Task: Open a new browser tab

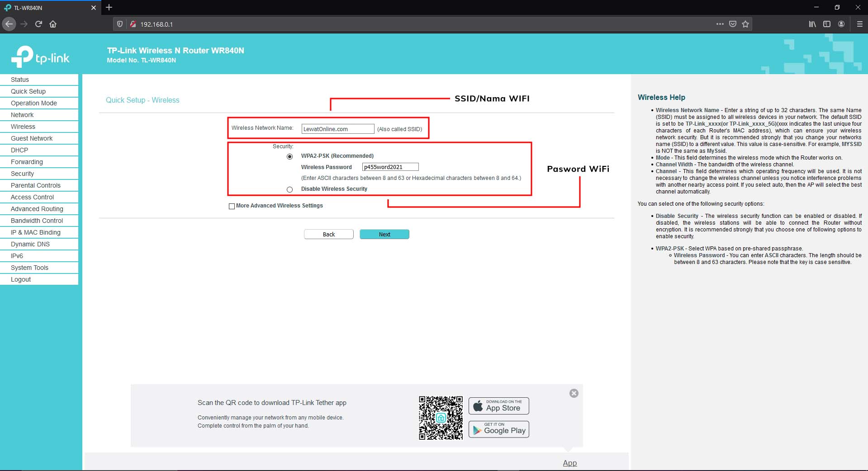Action: [109, 7]
